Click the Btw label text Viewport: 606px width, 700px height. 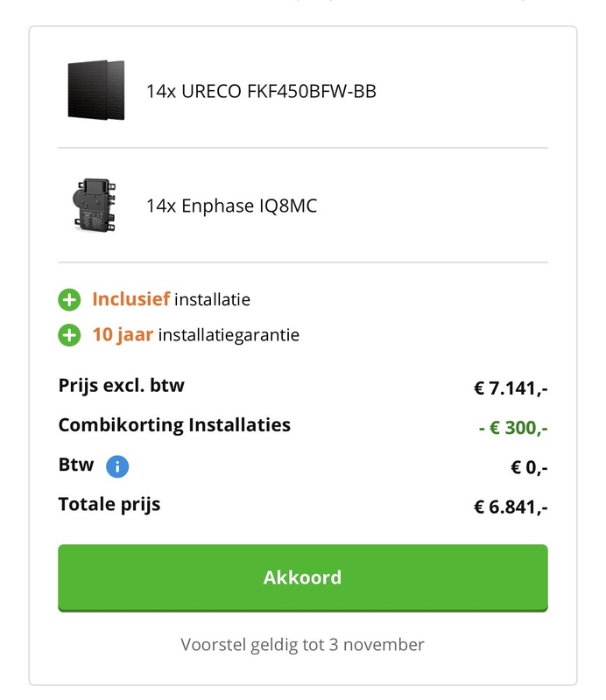(x=75, y=465)
